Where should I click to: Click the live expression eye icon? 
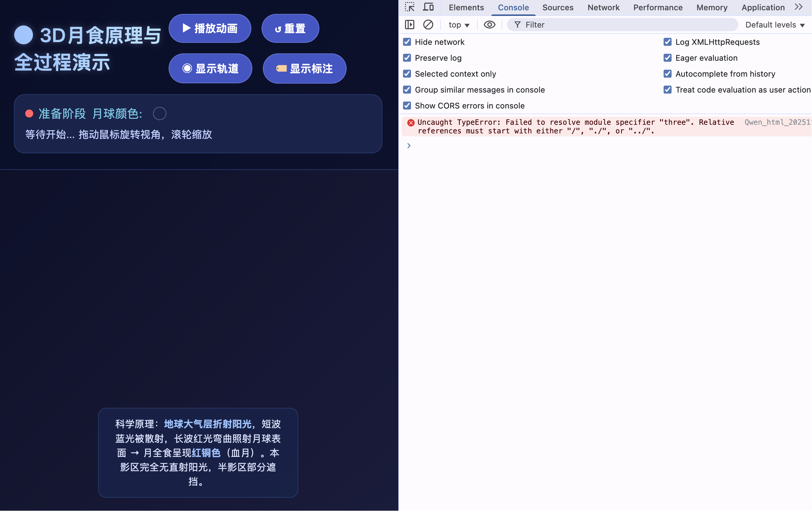(x=489, y=25)
